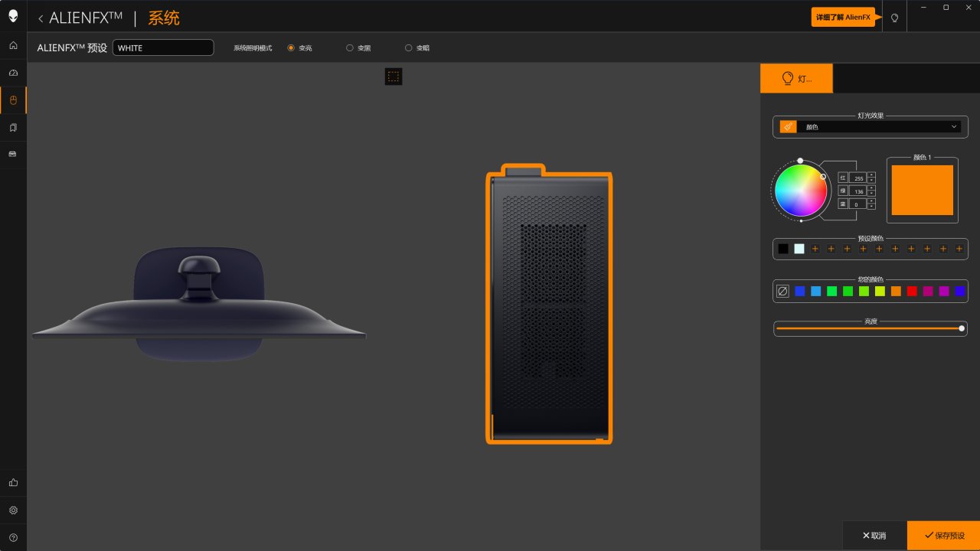Select the 变黑 lighting mode radio button
The height and width of the screenshot is (551, 980).
pyautogui.click(x=350, y=48)
